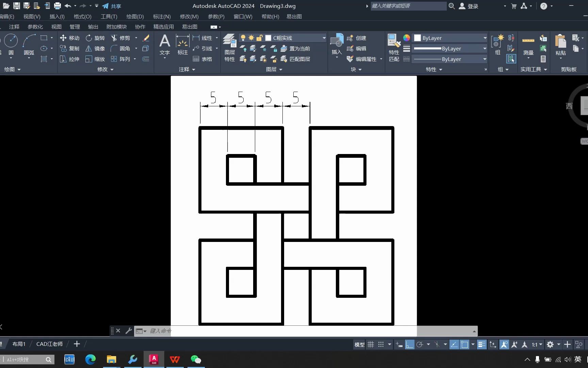
Task: Switch to the 输出 ribbon tab
Action: [x=93, y=27]
